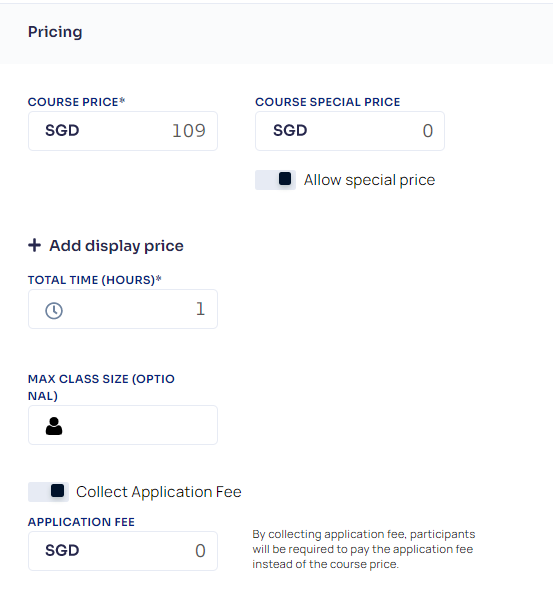This screenshot has width=553, height=606.
Task: Click the SGD prefix in Course Special Price box
Action: click(x=290, y=131)
